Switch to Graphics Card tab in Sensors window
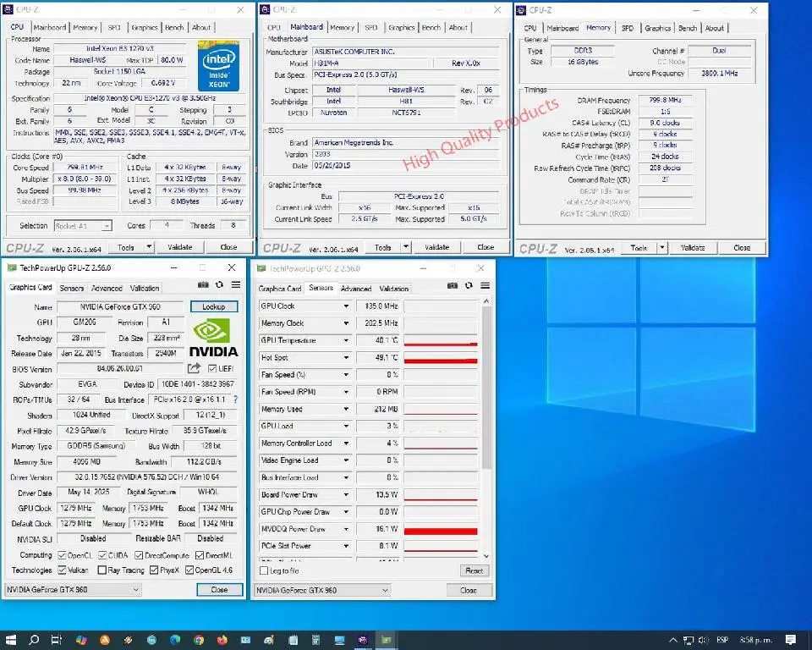The height and width of the screenshot is (650, 812). [280, 289]
